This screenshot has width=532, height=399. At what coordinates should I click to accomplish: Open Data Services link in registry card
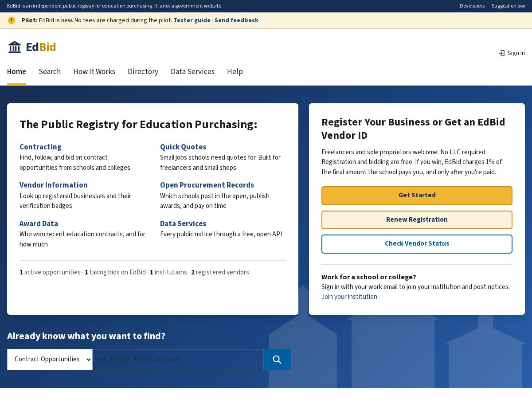(x=183, y=223)
